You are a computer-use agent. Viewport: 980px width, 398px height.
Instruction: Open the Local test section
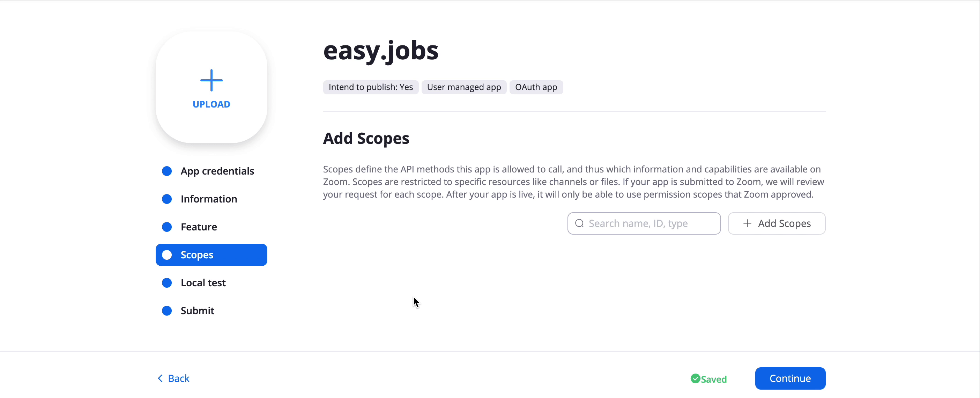click(211, 283)
